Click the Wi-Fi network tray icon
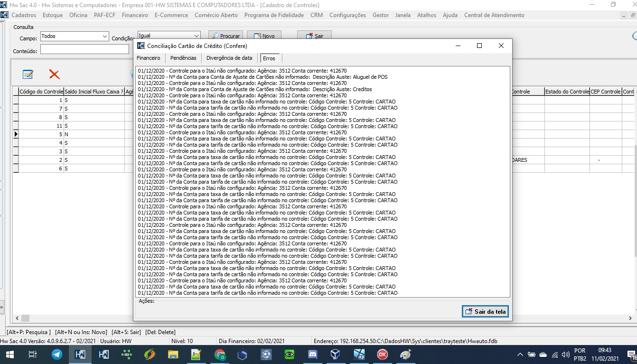The height and width of the screenshot is (364, 637). click(554, 355)
